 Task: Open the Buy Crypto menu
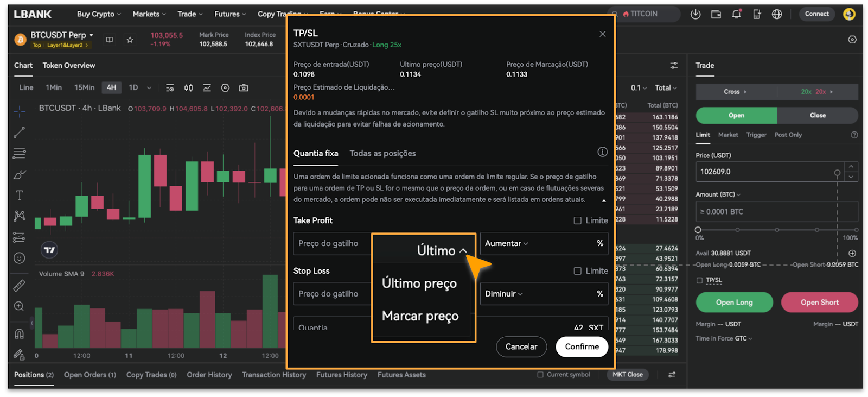point(99,14)
